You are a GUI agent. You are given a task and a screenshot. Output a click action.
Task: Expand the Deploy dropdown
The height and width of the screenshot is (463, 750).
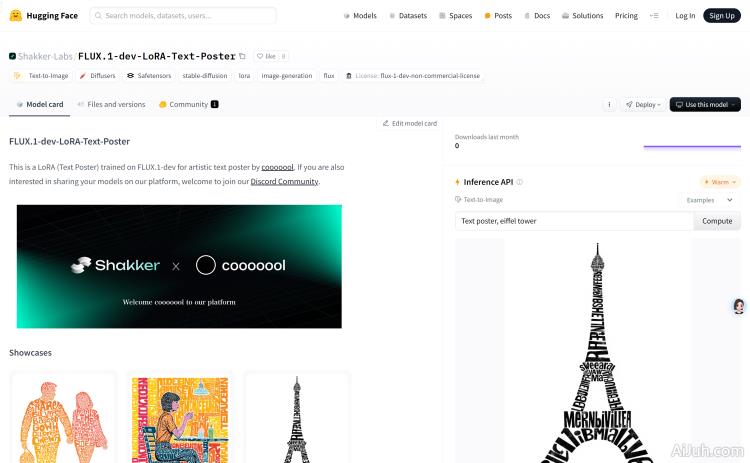pyautogui.click(x=642, y=104)
